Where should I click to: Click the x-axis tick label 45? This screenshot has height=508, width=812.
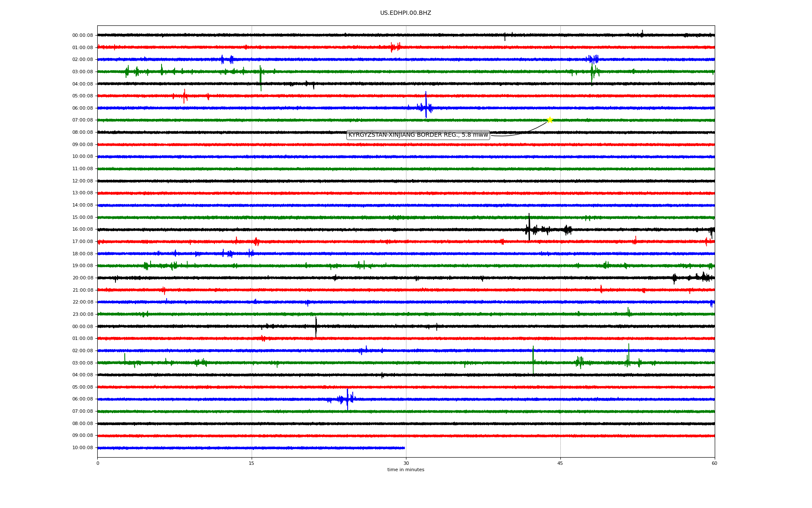(x=560, y=463)
